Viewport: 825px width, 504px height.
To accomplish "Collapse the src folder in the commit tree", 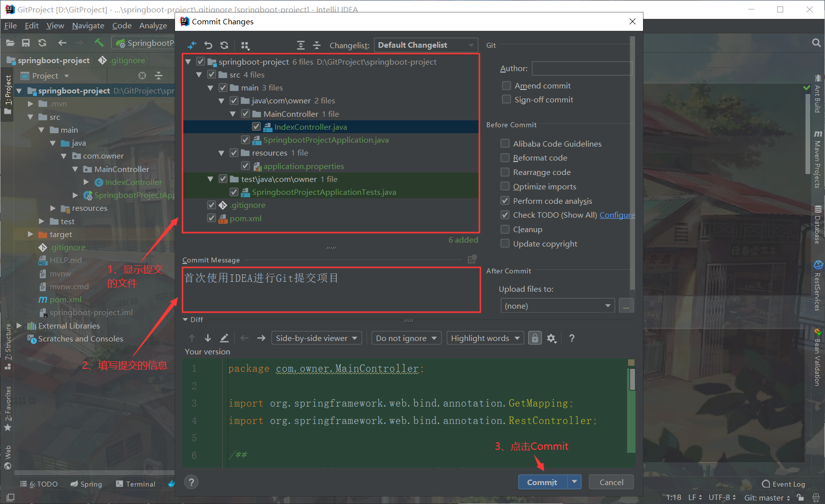I will (x=199, y=74).
